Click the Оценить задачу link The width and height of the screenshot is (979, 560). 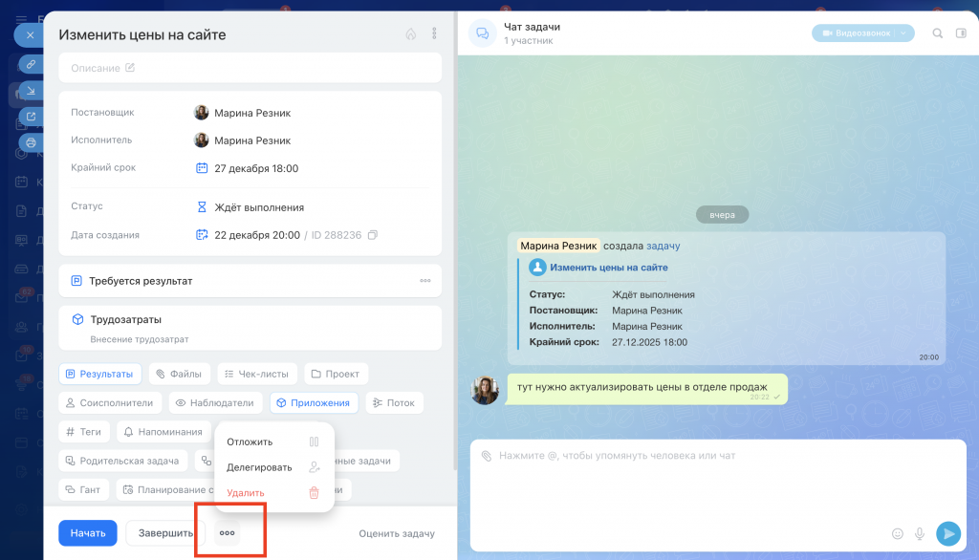point(397,533)
